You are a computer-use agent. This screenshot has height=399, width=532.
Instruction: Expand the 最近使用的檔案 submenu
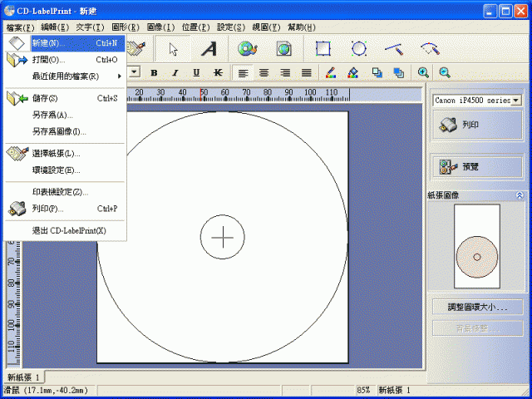tap(66, 76)
